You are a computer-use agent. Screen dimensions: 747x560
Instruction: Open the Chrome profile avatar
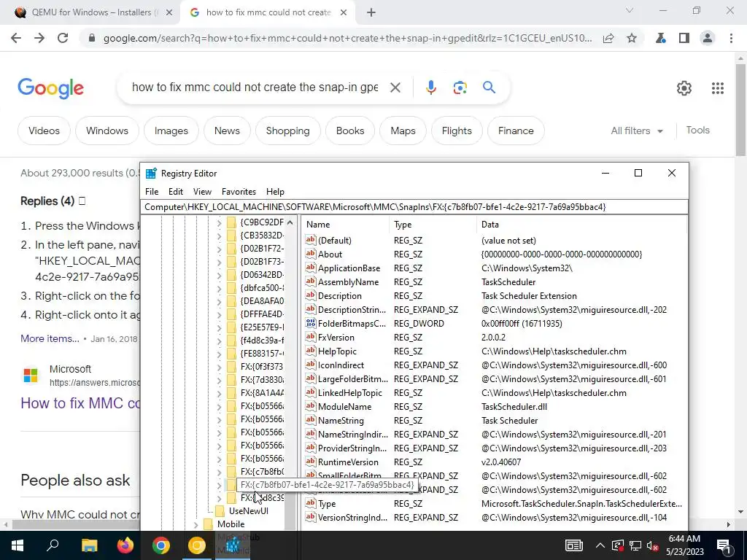[x=708, y=38]
